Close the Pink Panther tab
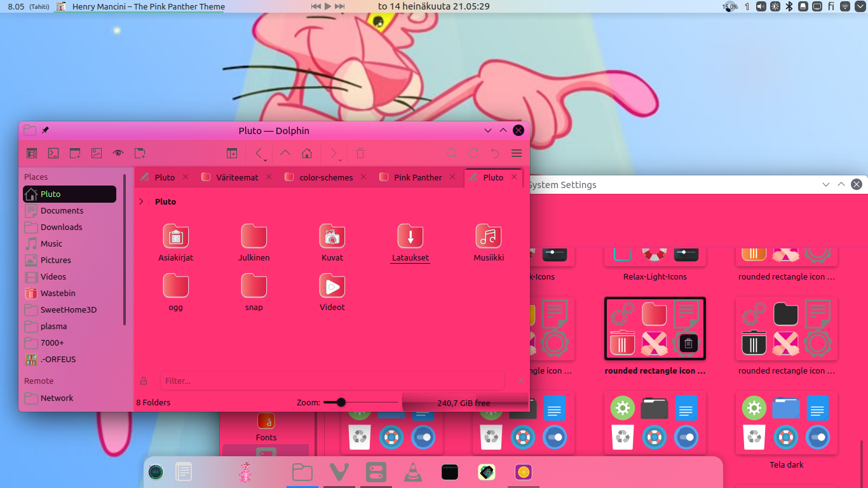This screenshot has height=488, width=868. point(452,177)
